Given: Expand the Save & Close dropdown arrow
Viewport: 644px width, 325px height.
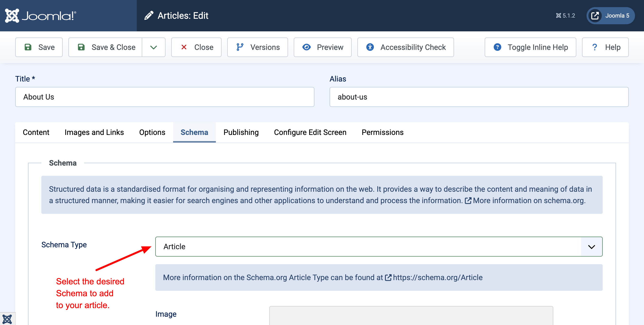Looking at the screenshot, I should (153, 47).
